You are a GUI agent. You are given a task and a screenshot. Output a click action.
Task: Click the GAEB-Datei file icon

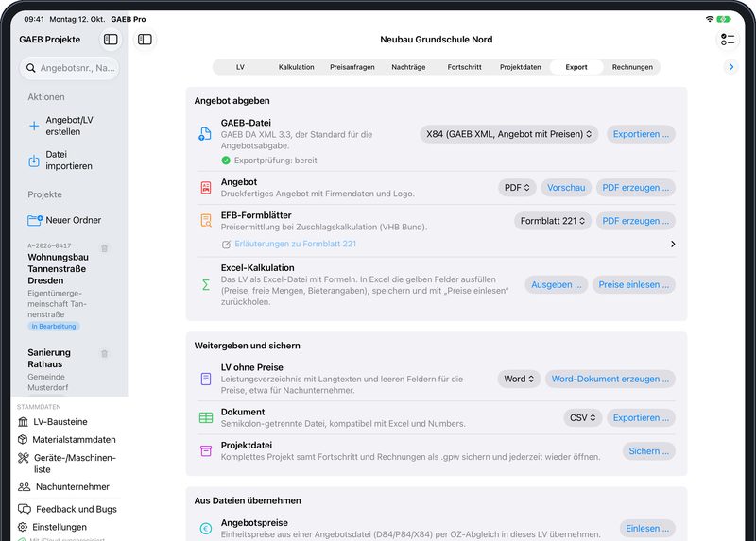pos(205,134)
